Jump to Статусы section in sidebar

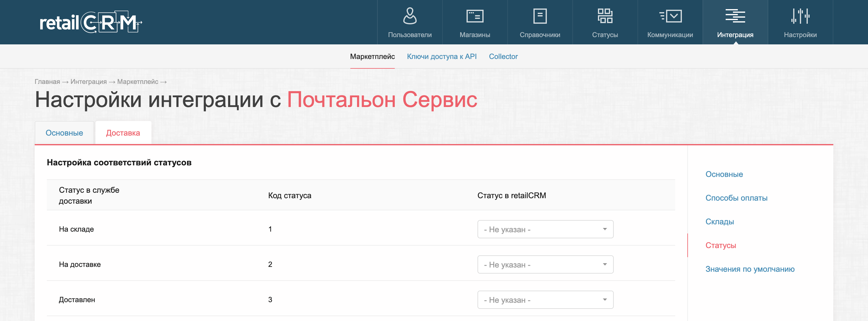point(721,245)
